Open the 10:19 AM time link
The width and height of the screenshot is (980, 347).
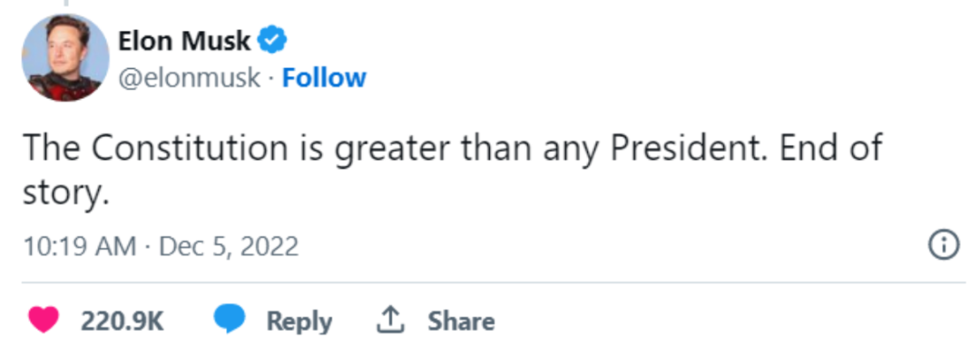79,246
